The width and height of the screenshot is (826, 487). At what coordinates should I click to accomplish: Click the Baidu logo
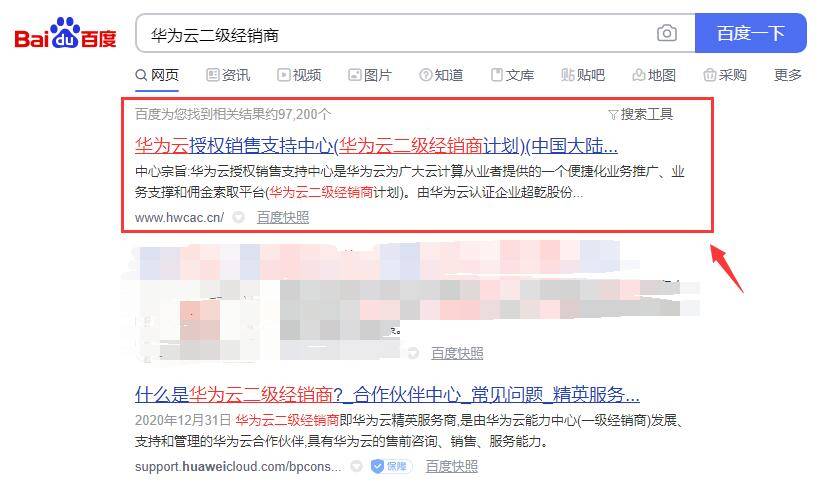[x=65, y=34]
